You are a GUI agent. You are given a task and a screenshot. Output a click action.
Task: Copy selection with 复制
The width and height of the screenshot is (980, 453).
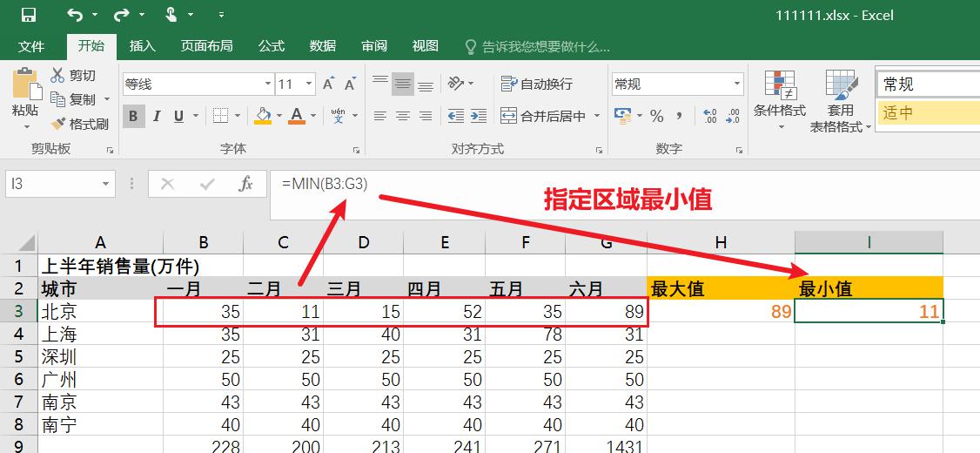(x=73, y=99)
